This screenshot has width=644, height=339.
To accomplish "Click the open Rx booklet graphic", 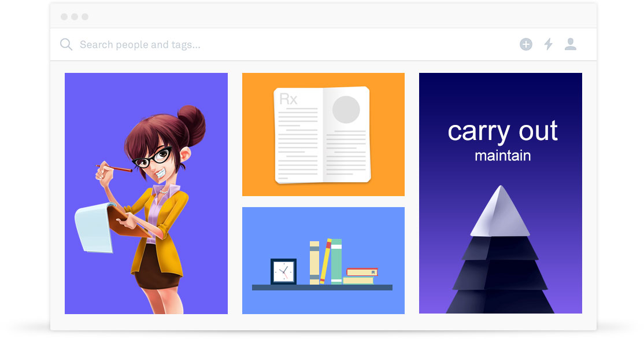I will click(323, 135).
